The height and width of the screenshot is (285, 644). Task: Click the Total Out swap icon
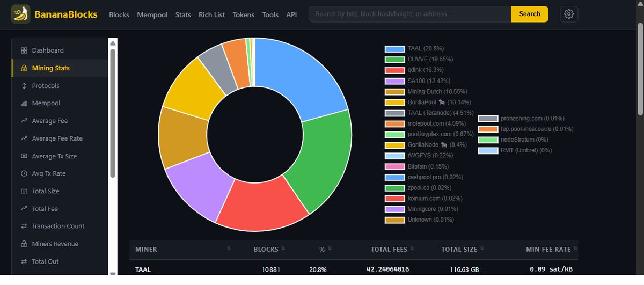coord(24,261)
